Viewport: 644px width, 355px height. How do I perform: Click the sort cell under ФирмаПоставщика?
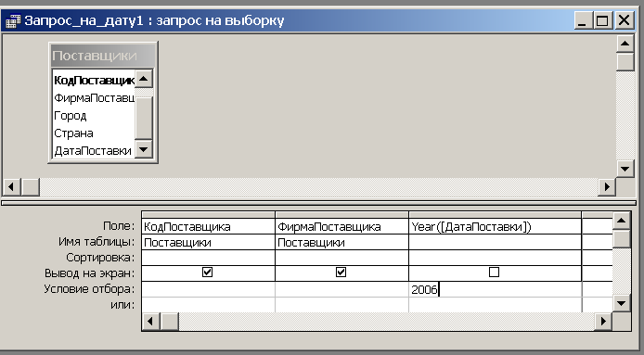pos(341,258)
